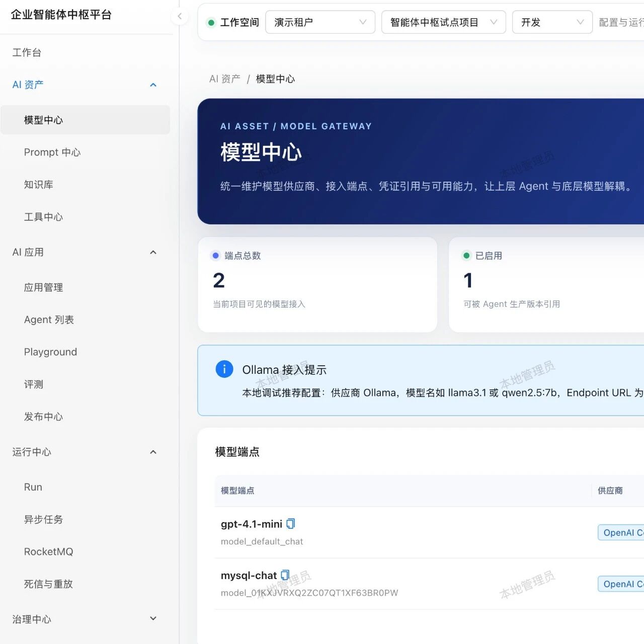Select 模型中心 in the sidebar
Image resolution: width=644 pixels, height=644 pixels.
click(x=86, y=120)
